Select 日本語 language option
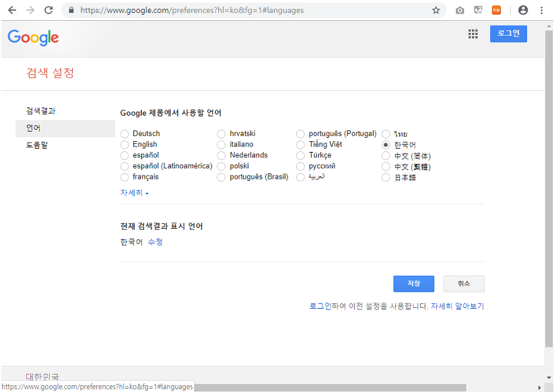The width and height of the screenshot is (554, 392). click(x=386, y=177)
